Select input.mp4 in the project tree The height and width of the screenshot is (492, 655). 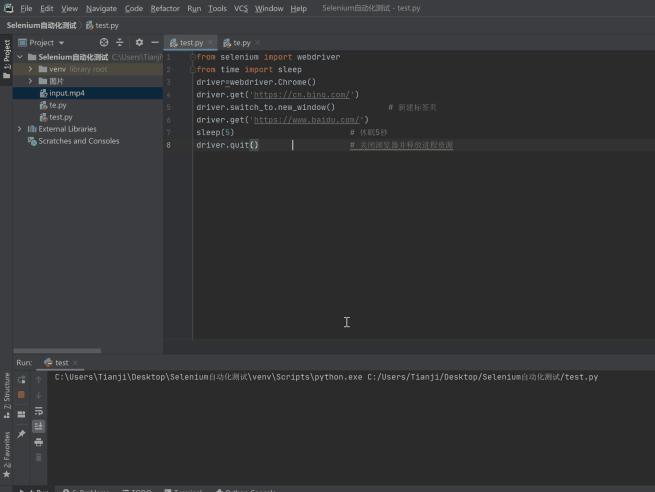click(66, 93)
